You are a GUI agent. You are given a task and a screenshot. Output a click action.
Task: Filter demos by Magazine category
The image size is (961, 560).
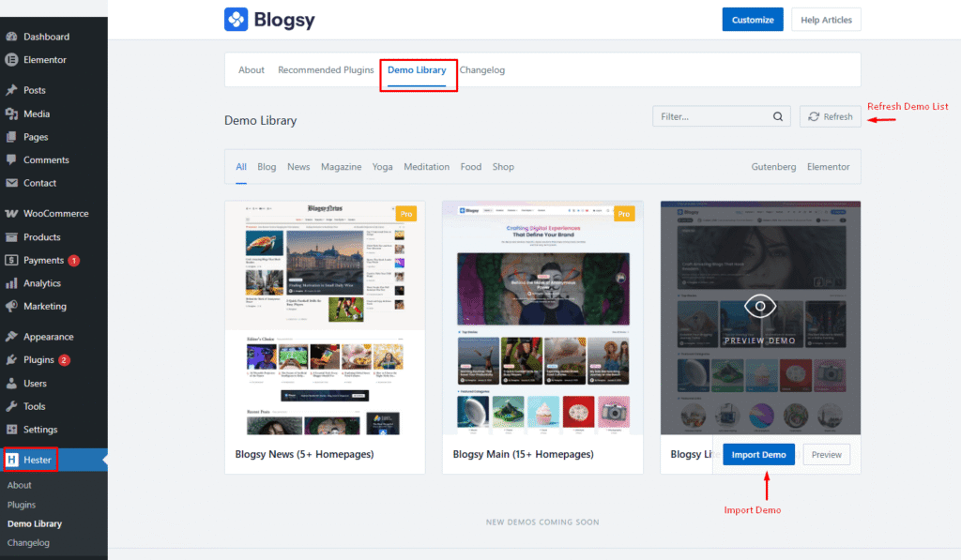pos(341,167)
